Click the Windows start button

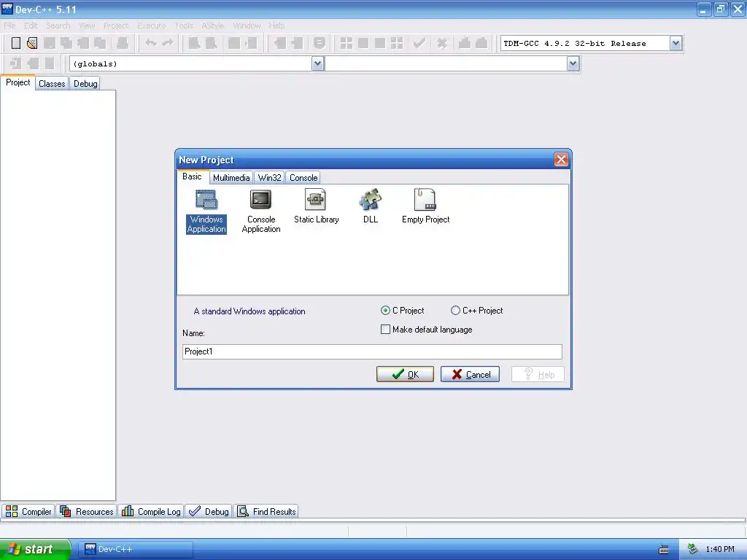pos(35,549)
